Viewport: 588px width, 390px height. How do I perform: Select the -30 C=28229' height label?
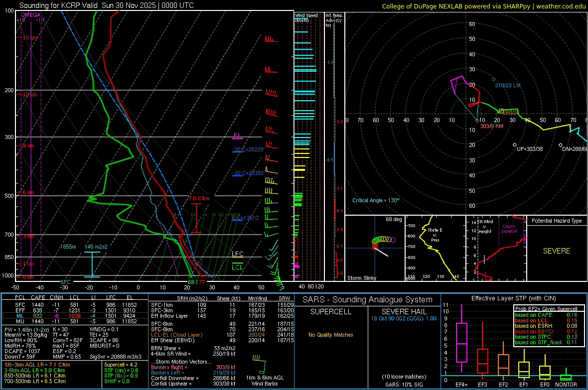point(248,149)
